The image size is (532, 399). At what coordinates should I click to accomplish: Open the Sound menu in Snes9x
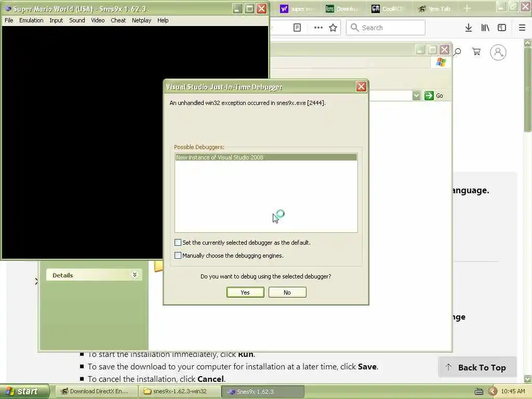(77, 20)
